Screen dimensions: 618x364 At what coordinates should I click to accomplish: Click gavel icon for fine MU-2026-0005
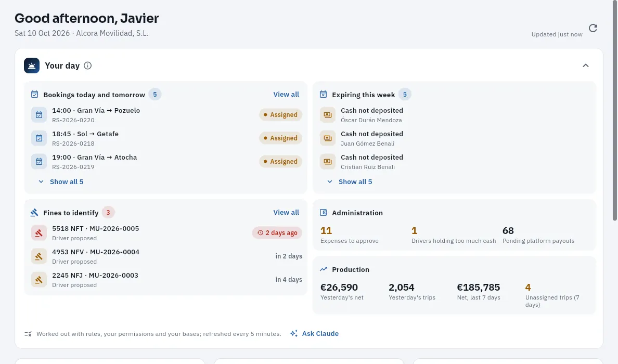[39, 233]
